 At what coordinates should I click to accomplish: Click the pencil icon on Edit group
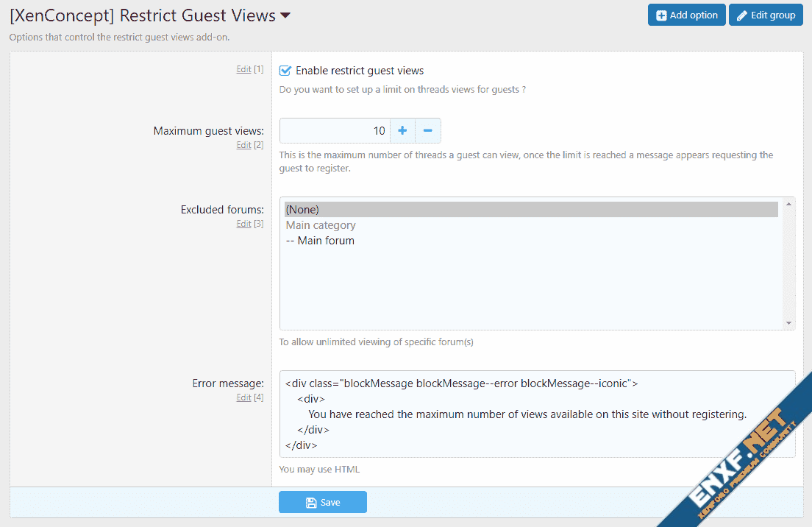(x=741, y=15)
